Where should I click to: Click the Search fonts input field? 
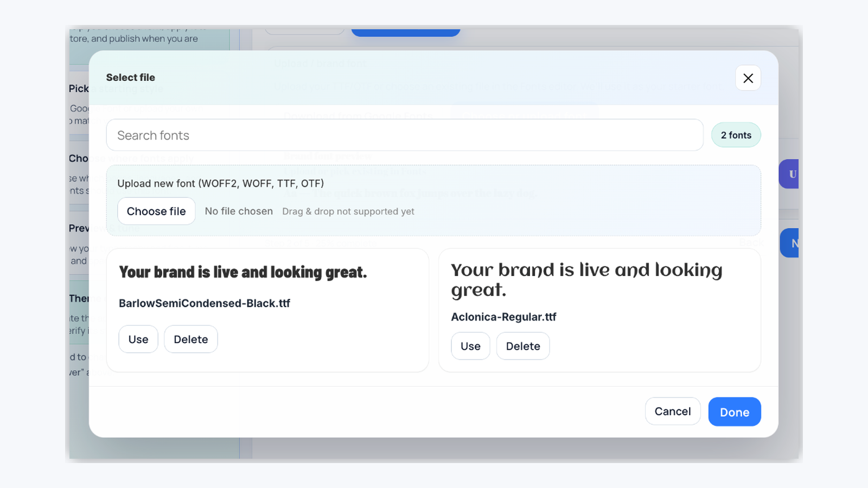404,135
